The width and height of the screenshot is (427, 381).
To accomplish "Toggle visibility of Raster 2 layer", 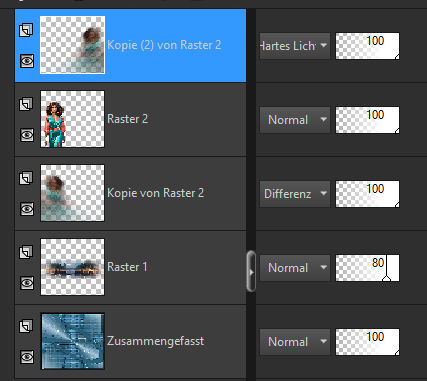I will pyautogui.click(x=27, y=135).
